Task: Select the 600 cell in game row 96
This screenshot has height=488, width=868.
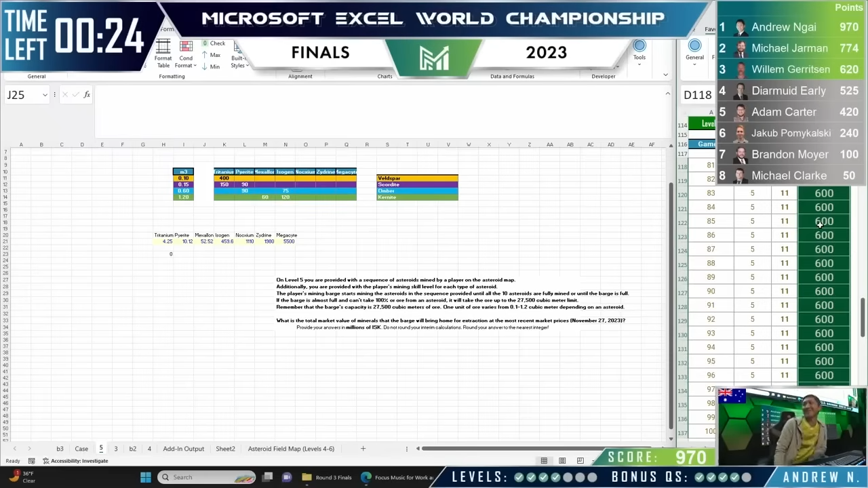Action: coord(824,375)
